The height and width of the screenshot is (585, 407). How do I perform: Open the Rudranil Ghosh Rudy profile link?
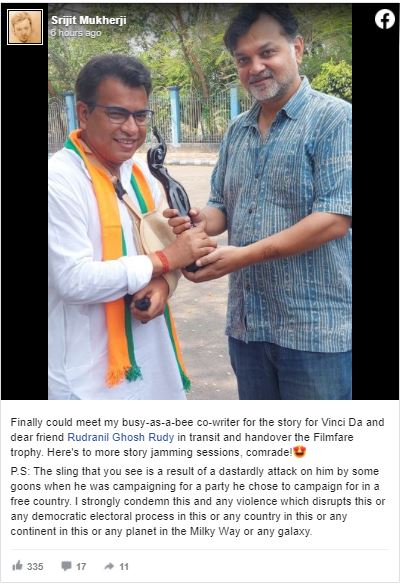(120, 437)
